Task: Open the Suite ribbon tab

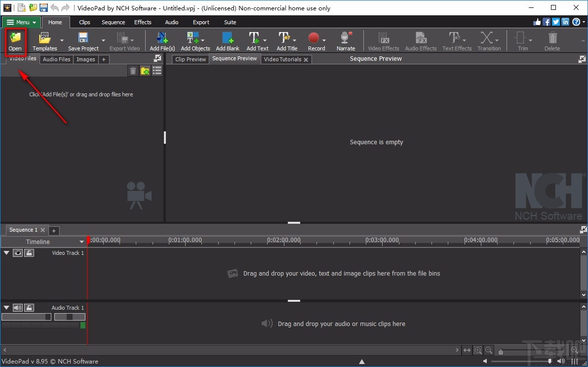Action: click(x=230, y=22)
